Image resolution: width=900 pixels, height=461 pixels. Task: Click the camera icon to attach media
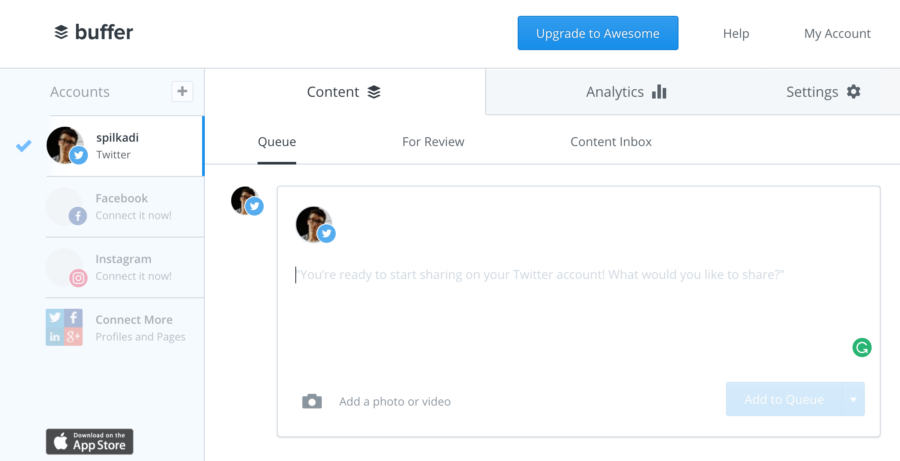[x=312, y=401]
